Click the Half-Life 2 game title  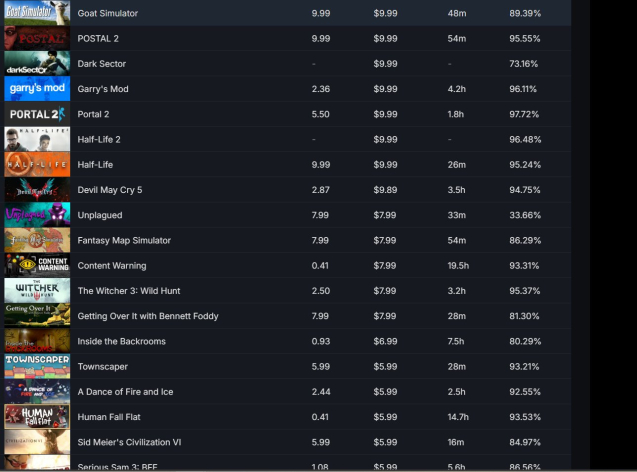(99, 139)
